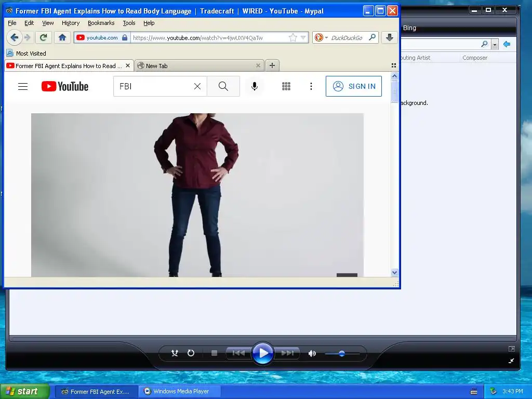
Task: Click the video player area
Action: pos(197,195)
